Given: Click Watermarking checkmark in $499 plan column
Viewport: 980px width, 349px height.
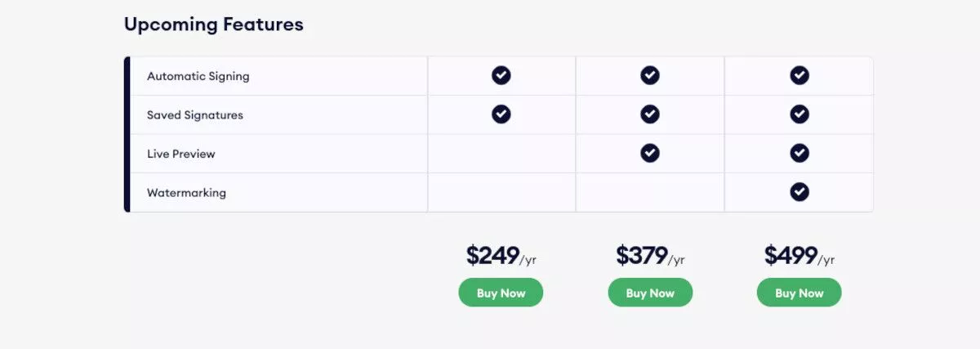Looking at the screenshot, I should click(x=800, y=192).
